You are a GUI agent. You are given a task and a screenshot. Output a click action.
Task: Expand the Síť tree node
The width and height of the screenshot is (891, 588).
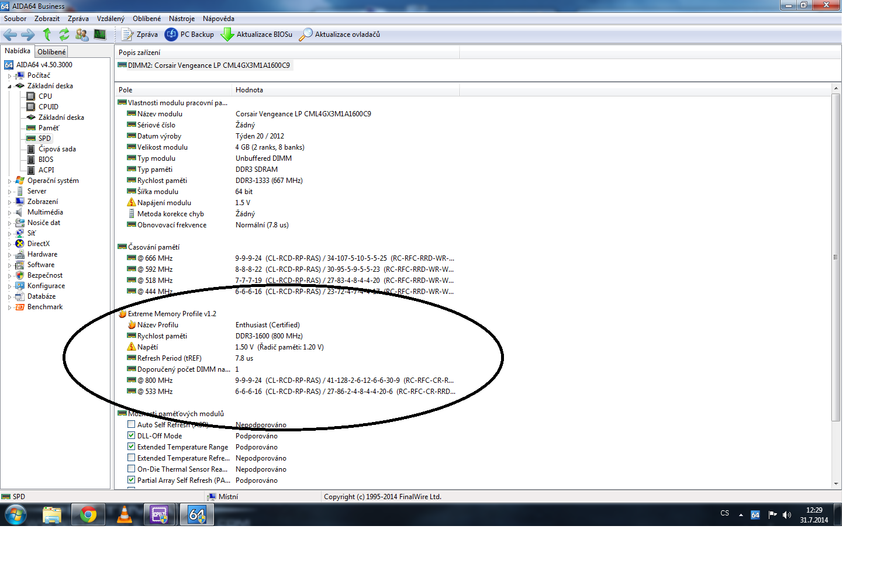(x=9, y=234)
